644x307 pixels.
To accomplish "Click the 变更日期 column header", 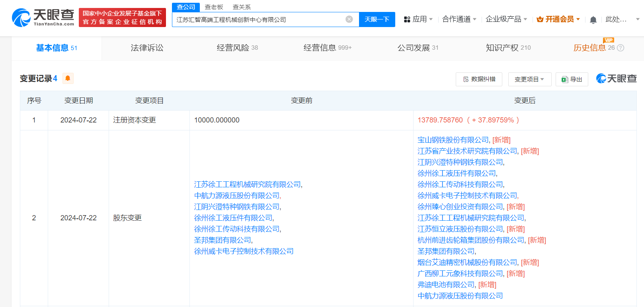I will pyautogui.click(x=79, y=101).
